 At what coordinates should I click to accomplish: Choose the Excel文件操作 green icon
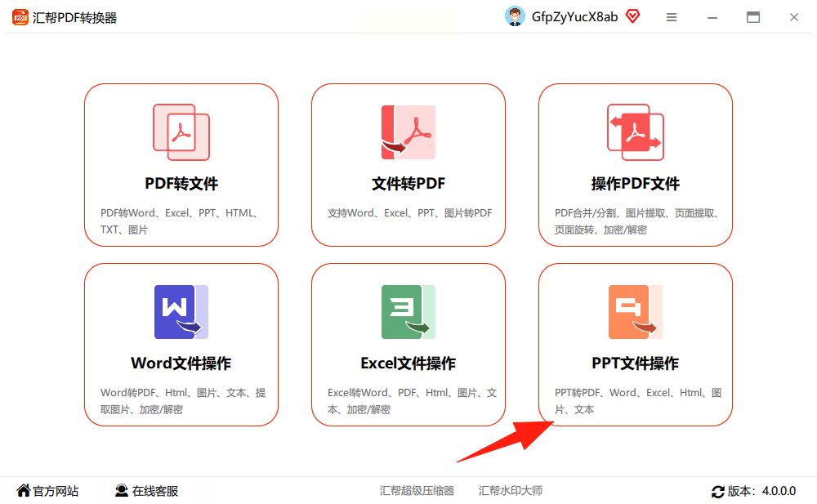click(x=408, y=312)
